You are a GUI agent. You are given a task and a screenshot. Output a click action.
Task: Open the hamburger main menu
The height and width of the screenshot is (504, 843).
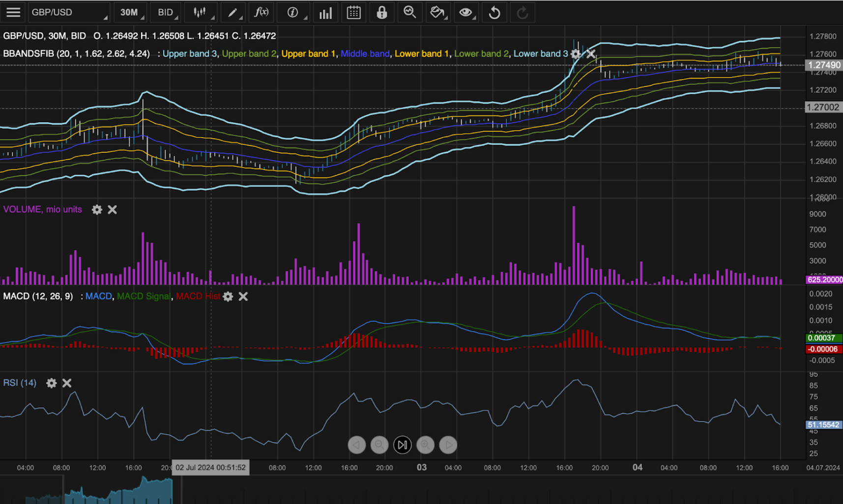[x=13, y=12]
